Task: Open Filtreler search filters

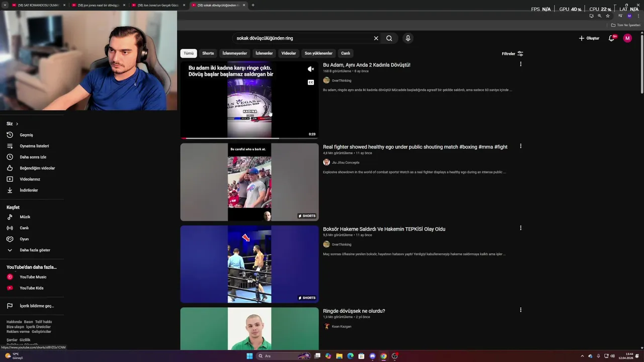Action: (512, 53)
